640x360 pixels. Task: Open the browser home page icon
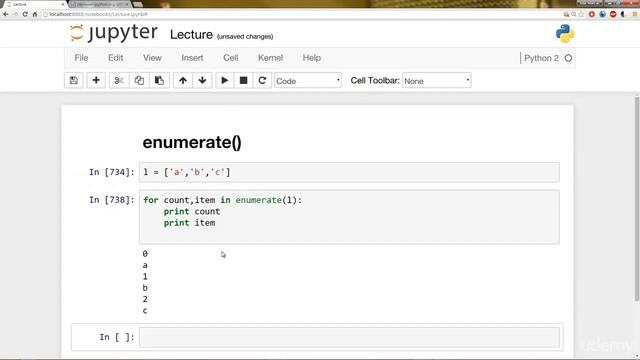pyautogui.click(x=35, y=14)
